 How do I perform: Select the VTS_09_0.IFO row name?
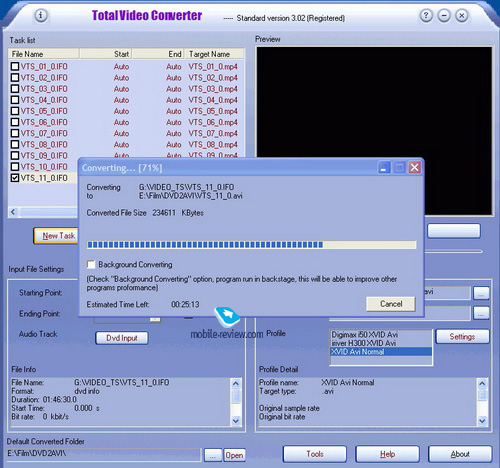(44, 155)
